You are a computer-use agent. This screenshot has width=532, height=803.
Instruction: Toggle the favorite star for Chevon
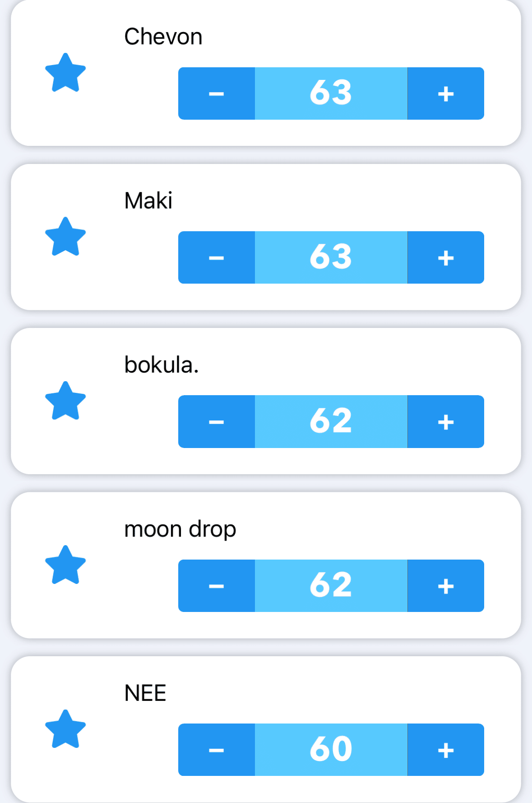coord(65,73)
